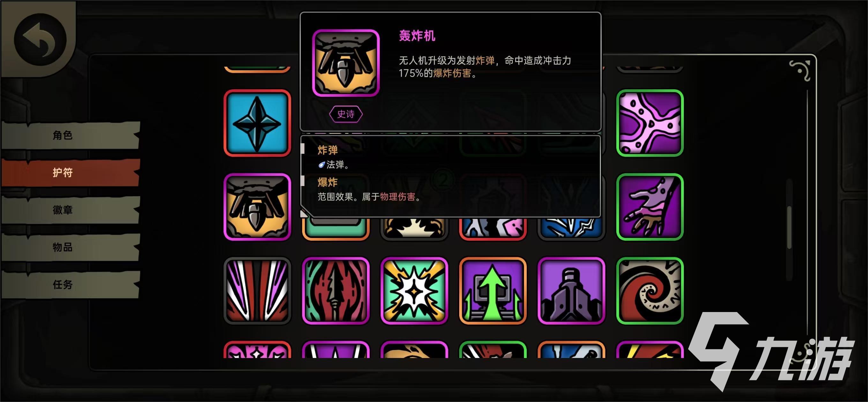Pick the purple tentacle web talisman
868x402 pixels.
(650, 123)
